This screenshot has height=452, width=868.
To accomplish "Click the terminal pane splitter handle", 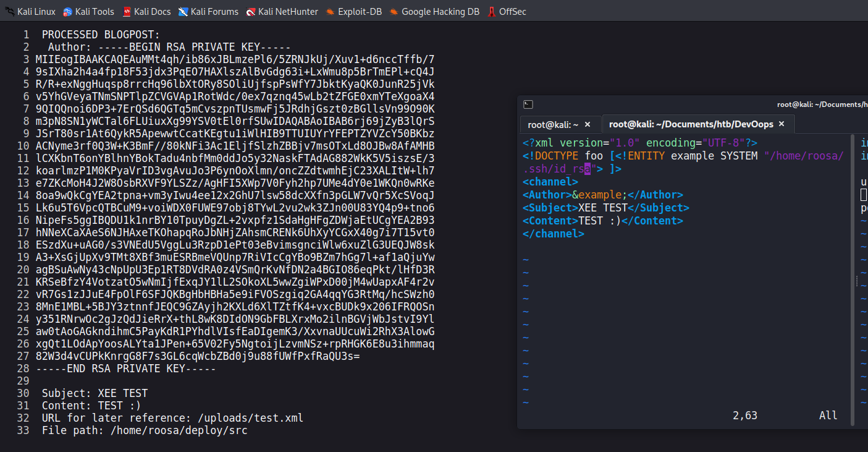I will (x=856, y=281).
